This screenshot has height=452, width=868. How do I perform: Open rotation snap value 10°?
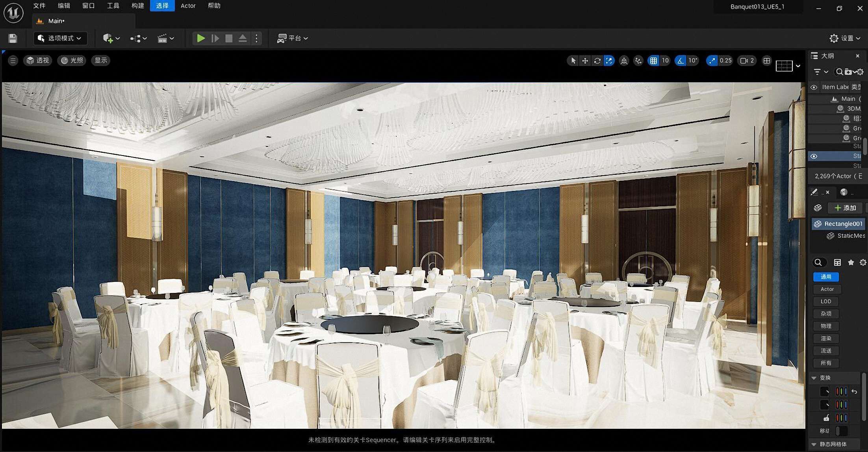pyautogui.click(x=693, y=61)
